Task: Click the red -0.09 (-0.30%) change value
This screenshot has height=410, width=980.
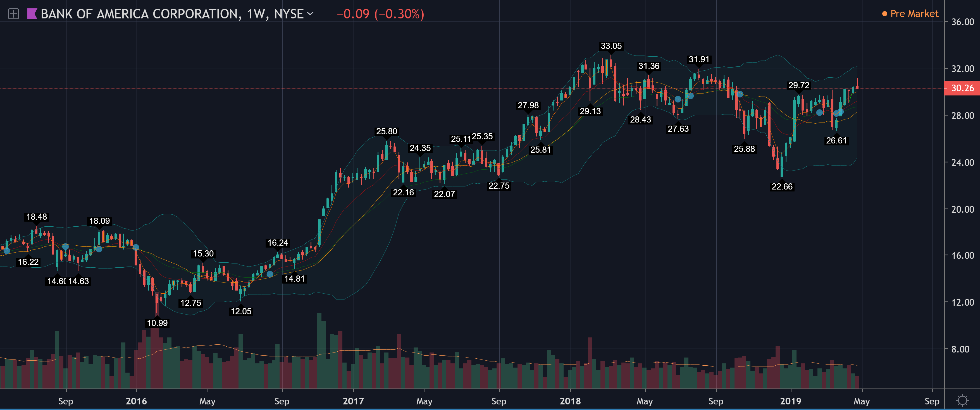Action: point(380,14)
